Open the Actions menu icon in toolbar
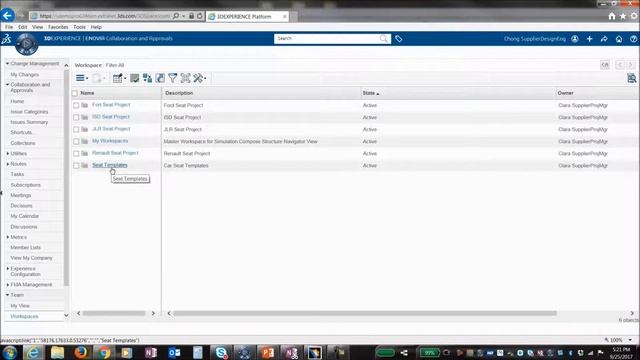The height and width of the screenshot is (360, 640). click(x=82, y=78)
